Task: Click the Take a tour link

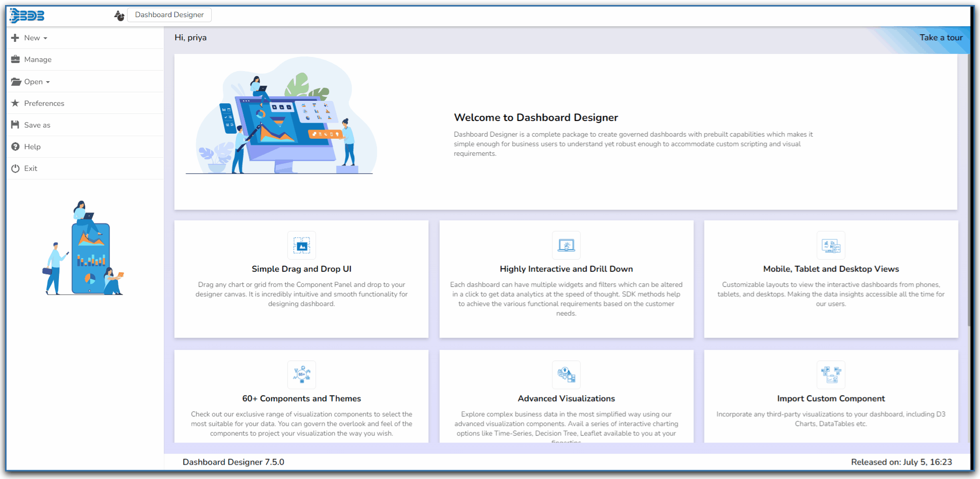Action: (941, 37)
